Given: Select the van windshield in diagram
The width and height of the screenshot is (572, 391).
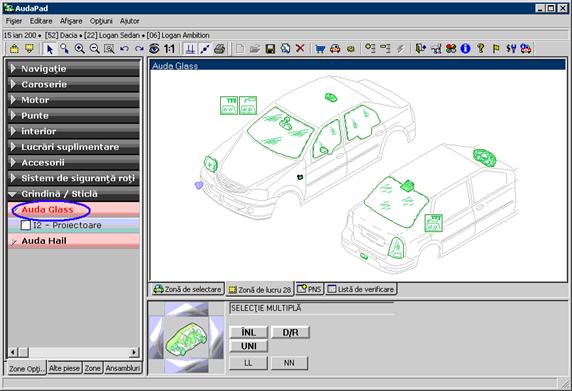Looking at the screenshot, I should coord(396,202).
